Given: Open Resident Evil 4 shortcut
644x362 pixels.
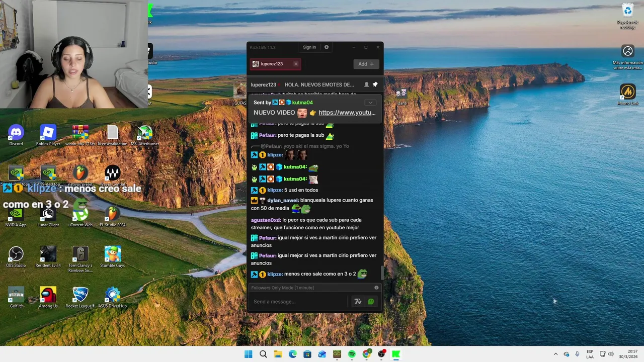Looking at the screenshot, I should 48,257.
